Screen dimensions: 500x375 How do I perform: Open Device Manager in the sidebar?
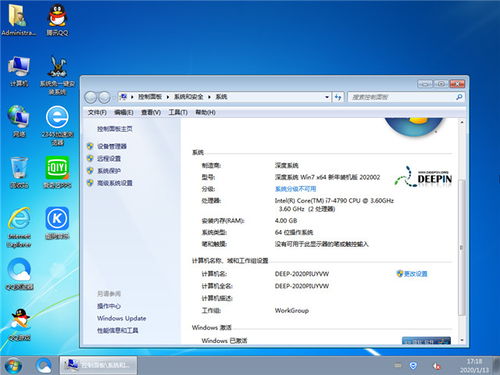click(x=112, y=146)
